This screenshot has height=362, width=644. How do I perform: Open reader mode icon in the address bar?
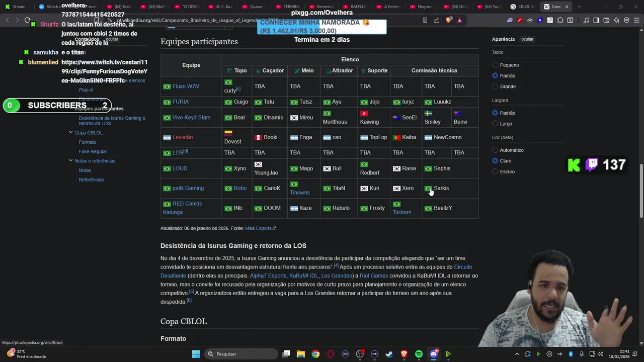point(425,20)
